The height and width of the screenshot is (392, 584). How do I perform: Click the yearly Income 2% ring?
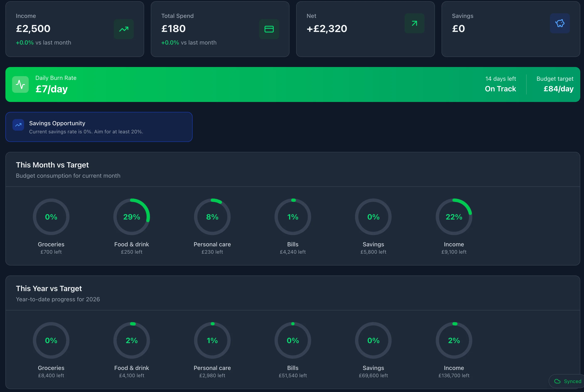pyautogui.click(x=454, y=340)
